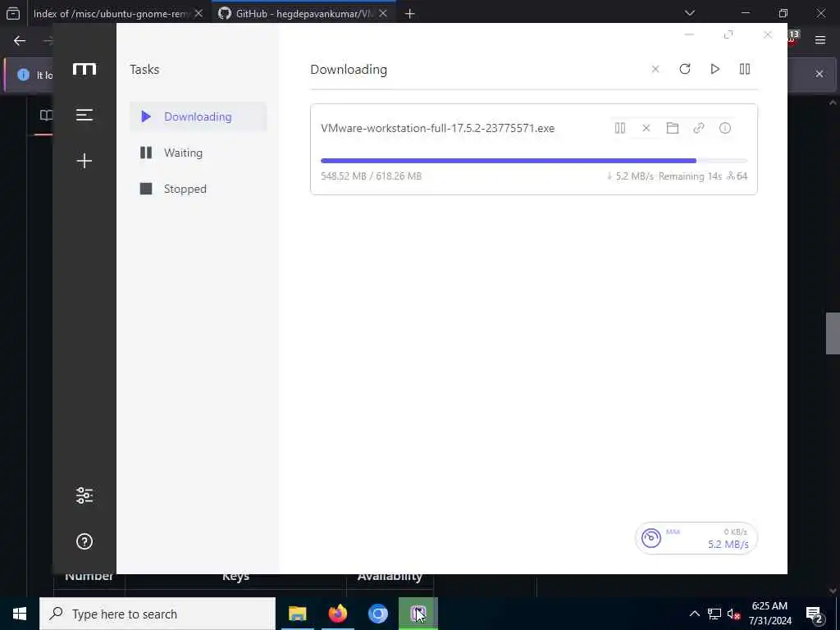Show VMware task info details
The width and height of the screenshot is (840, 630).
[x=725, y=128]
